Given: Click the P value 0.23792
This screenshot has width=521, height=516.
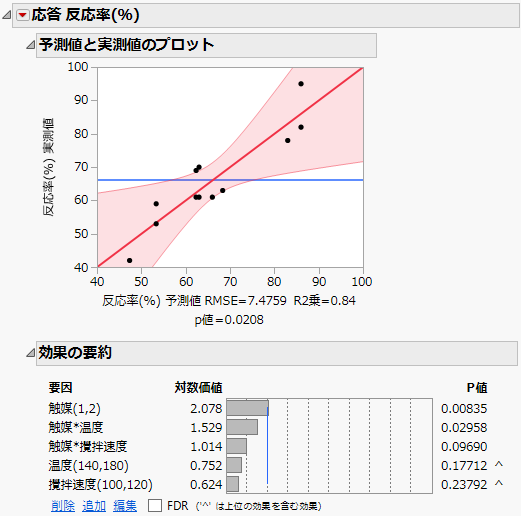Looking at the screenshot, I should click(464, 484).
